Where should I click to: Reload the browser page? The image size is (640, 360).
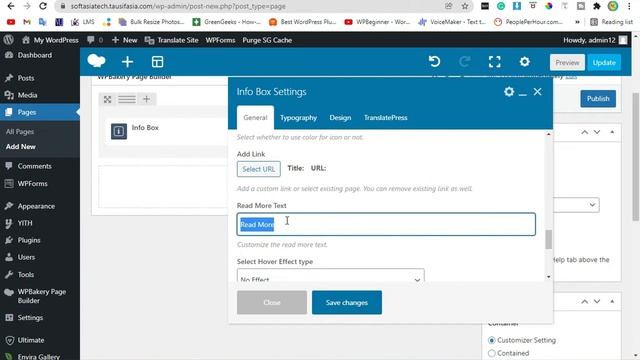tap(42, 6)
